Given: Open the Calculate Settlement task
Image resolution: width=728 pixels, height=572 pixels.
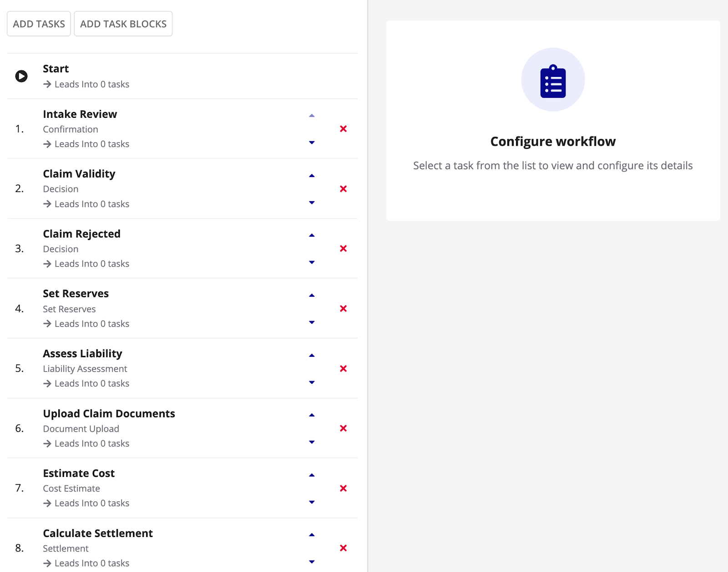Looking at the screenshot, I should (x=98, y=533).
